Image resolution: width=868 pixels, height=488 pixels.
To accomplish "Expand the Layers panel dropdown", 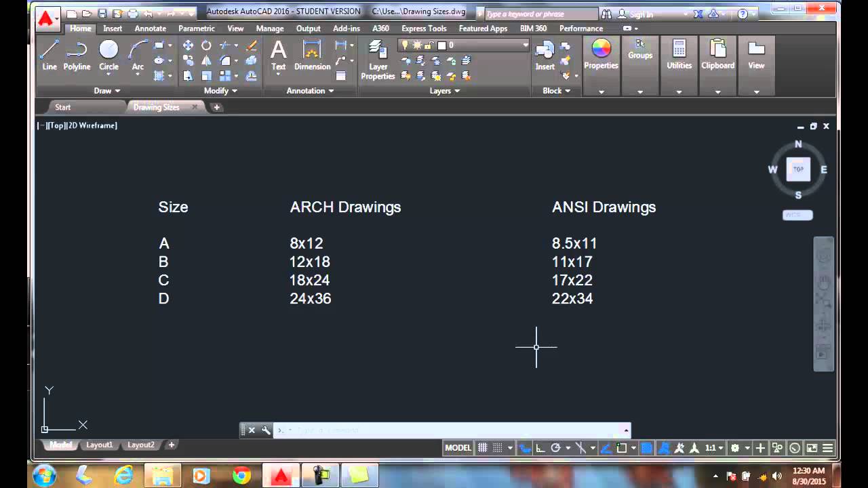I will 445,91.
